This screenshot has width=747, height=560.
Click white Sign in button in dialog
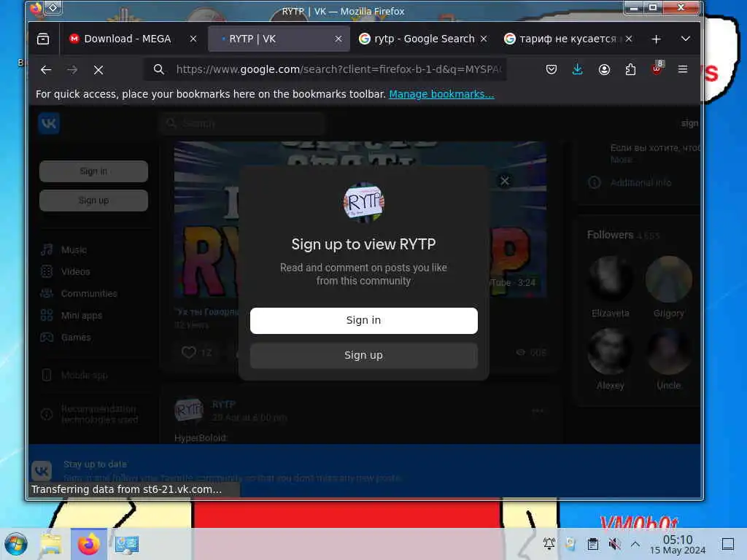coord(363,321)
